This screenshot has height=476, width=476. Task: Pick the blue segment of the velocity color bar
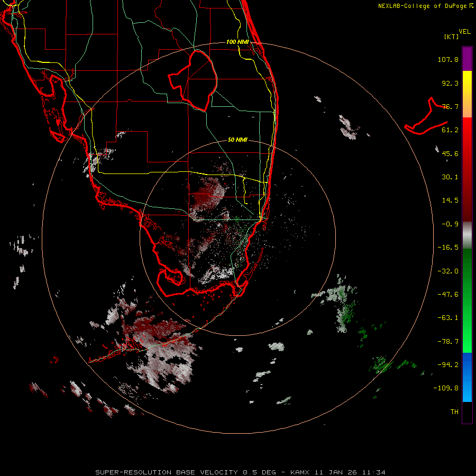(467, 377)
